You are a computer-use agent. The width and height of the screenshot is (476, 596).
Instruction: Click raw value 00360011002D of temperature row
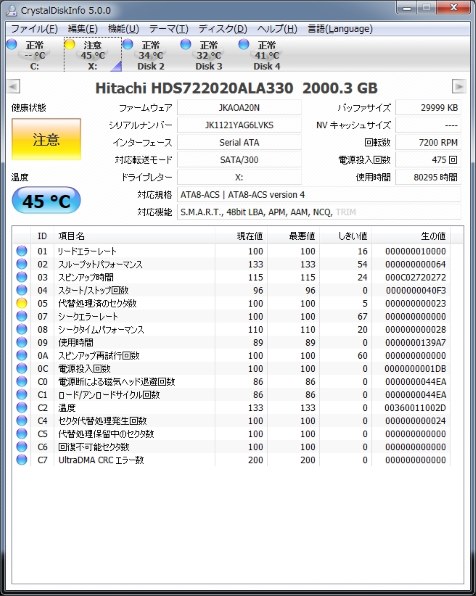click(415, 408)
